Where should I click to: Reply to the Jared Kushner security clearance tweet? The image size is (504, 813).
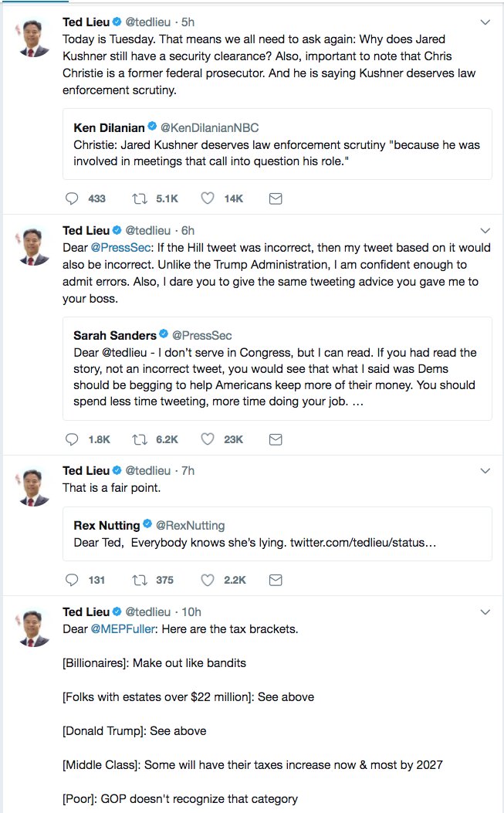73,198
